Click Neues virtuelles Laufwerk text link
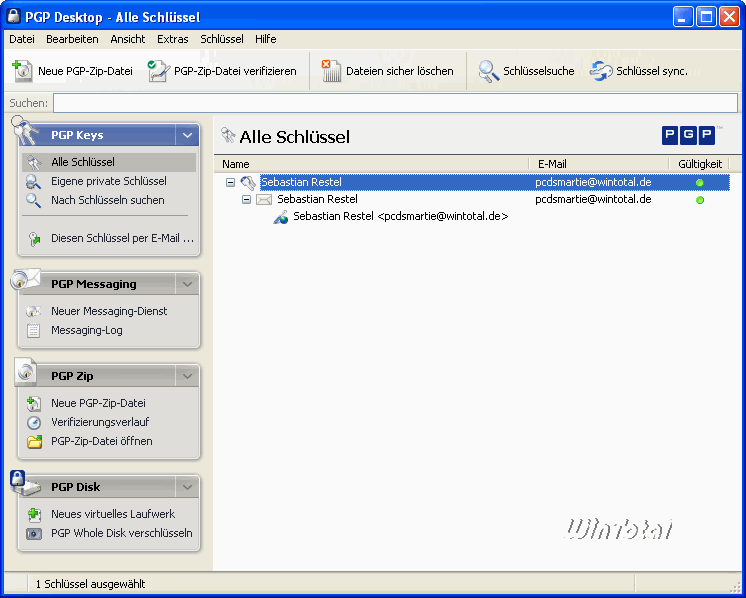 (113, 514)
